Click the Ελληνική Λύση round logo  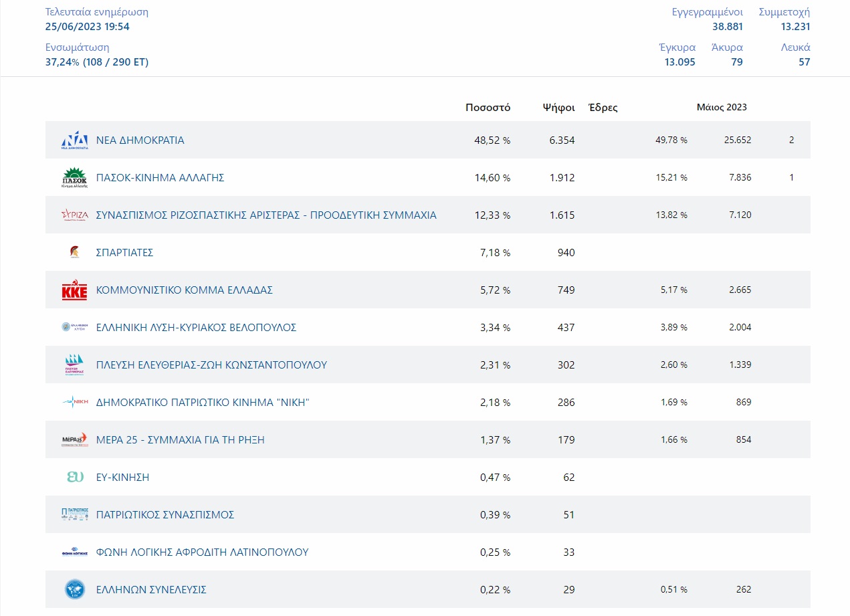tap(74, 328)
